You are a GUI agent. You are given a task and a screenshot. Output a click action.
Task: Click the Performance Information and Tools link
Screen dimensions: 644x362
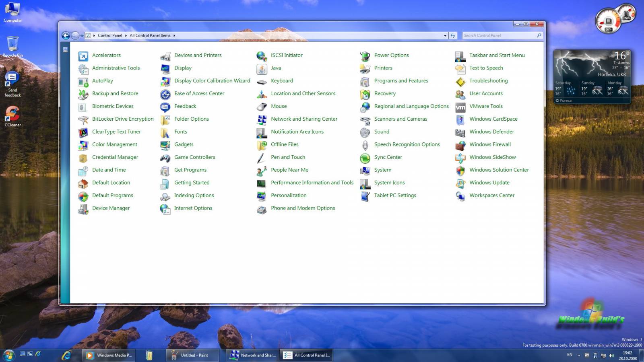coord(312,183)
